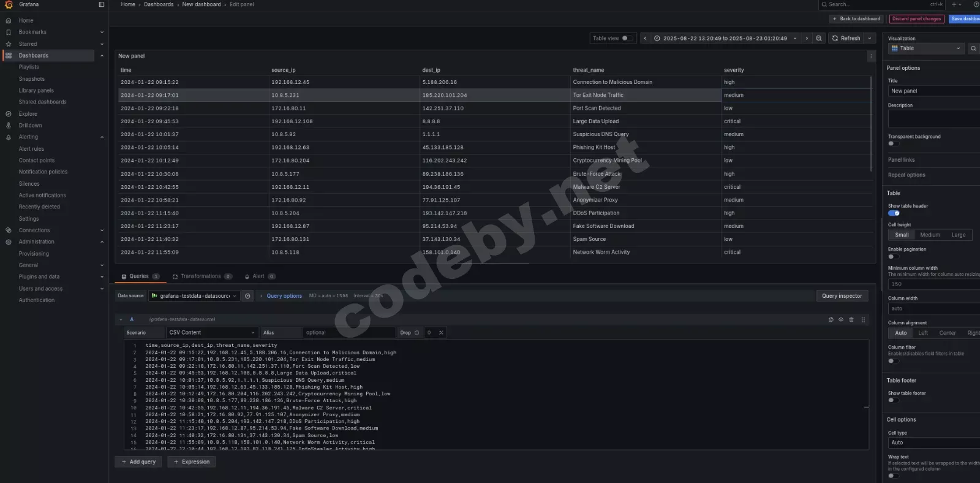This screenshot has height=483, width=980.
Task: Collapse query row A
Action: (x=121, y=319)
